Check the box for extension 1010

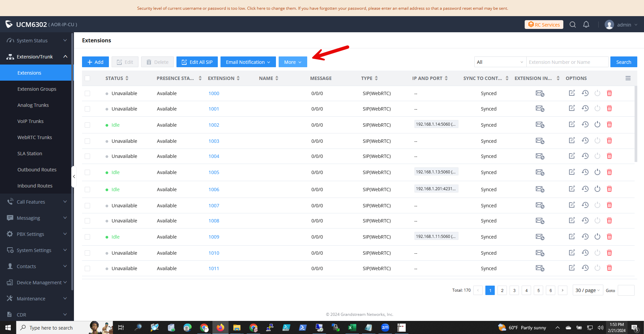point(87,253)
